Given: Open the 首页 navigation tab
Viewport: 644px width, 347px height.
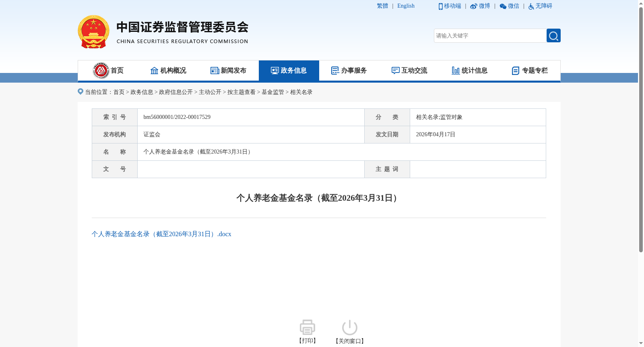Looking at the screenshot, I should click(108, 71).
